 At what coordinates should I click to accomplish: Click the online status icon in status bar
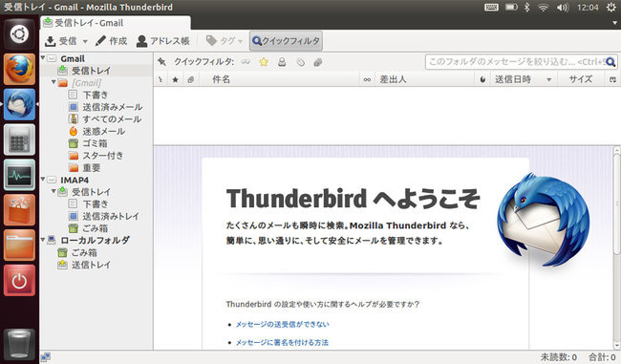tap(46, 357)
